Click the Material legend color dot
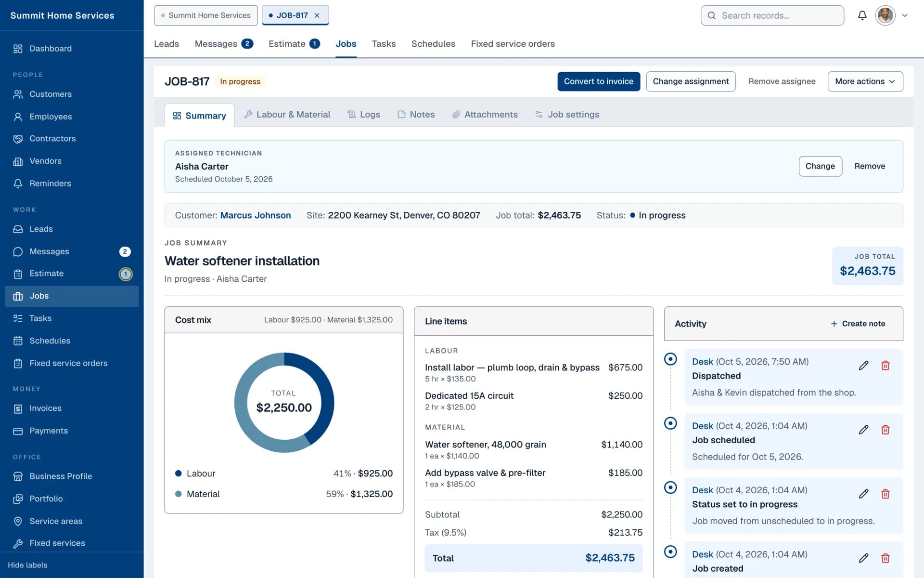This screenshot has width=924, height=578. (x=179, y=494)
